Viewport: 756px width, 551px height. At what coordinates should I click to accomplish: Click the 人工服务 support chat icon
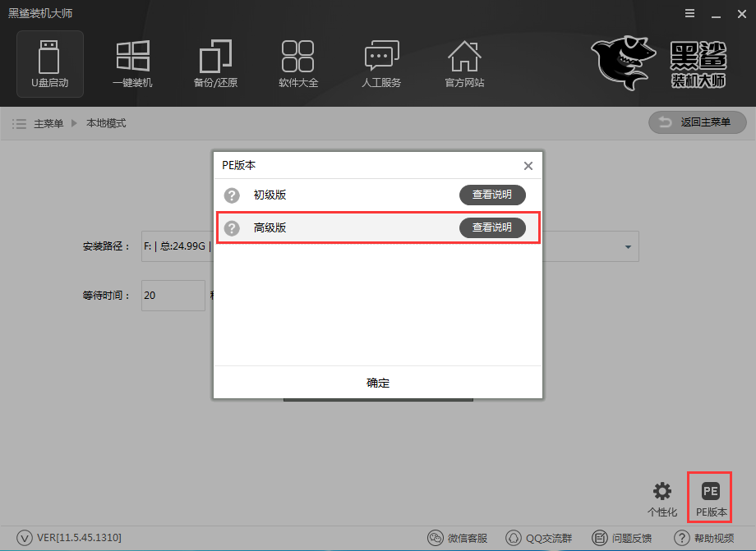pos(381,63)
